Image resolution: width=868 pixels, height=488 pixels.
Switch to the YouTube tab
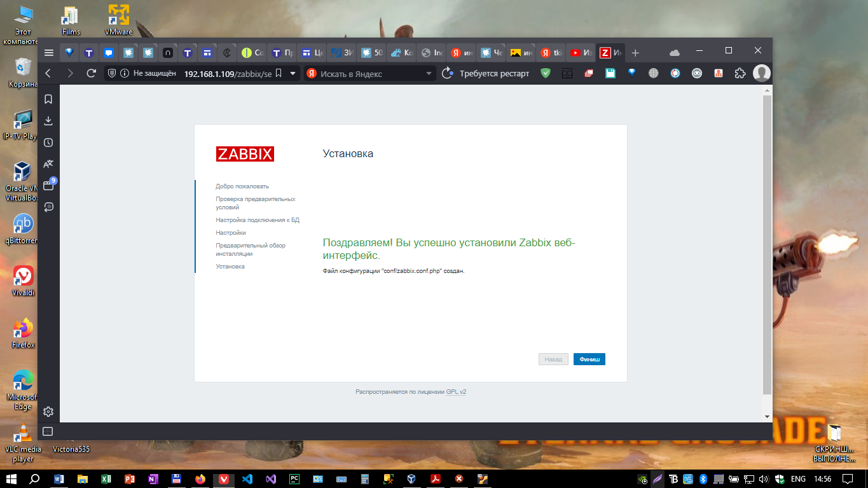(x=582, y=53)
